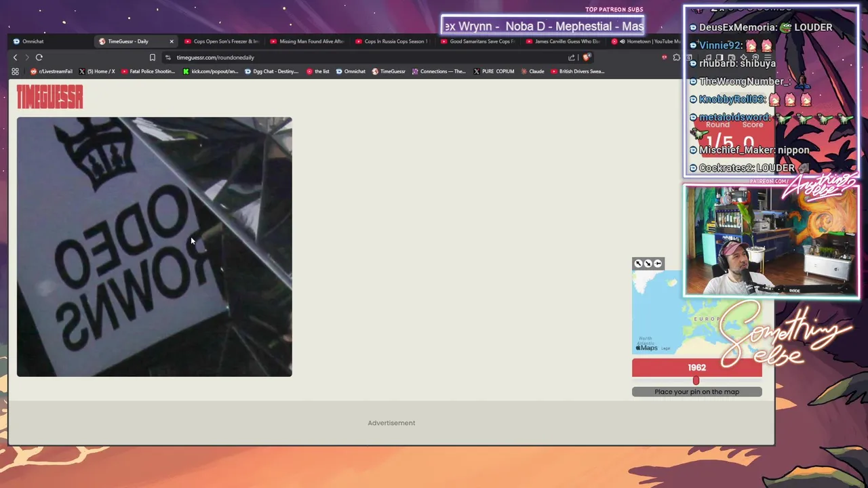Switch to the James Carville tab

pos(564,41)
